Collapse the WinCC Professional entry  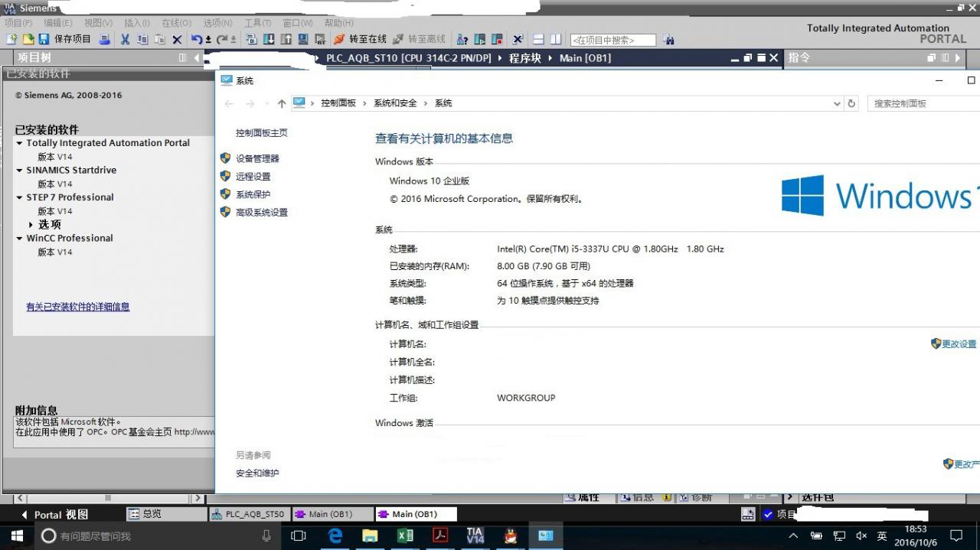click(20, 238)
